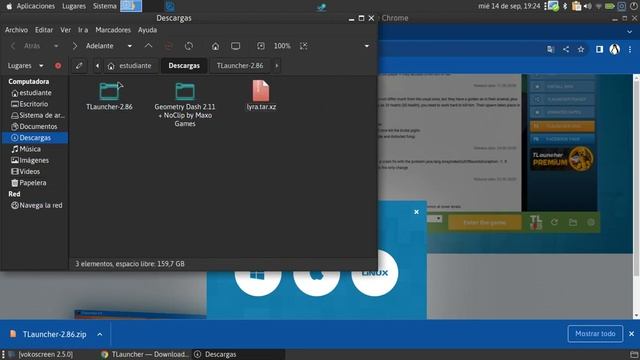
Task: Select Sistema de archivos in sidebar
Action: (x=35, y=116)
